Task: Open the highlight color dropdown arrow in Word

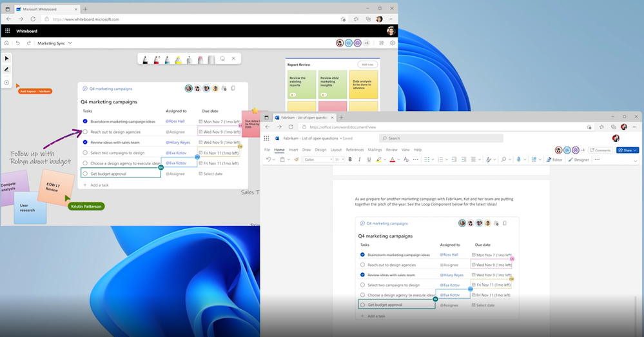Action: pos(385,159)
